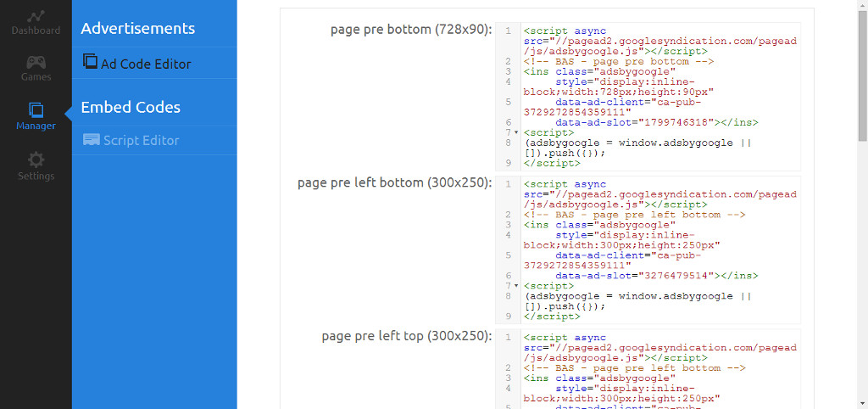The width and height of the screenshot is (868, 409).
Task: Click the icon beside Ad Code Editor
Action: (90, 62)
